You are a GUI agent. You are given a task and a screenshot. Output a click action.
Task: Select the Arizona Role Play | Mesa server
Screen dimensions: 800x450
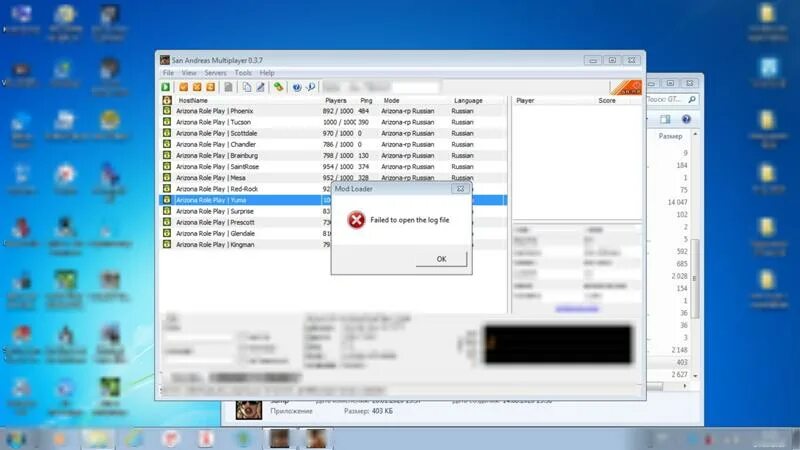(x=333, y=178)
